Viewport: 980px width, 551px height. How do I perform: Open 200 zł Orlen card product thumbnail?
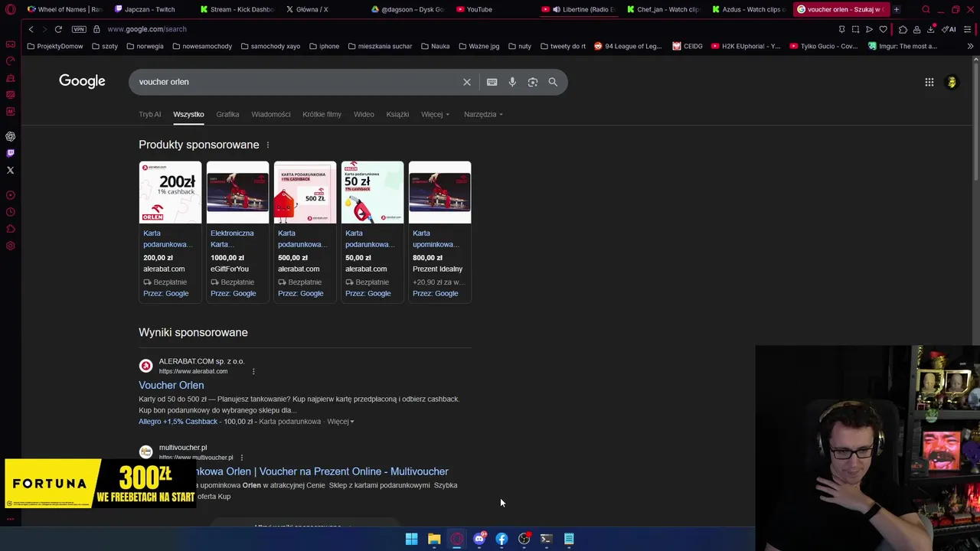coord(170,192)
